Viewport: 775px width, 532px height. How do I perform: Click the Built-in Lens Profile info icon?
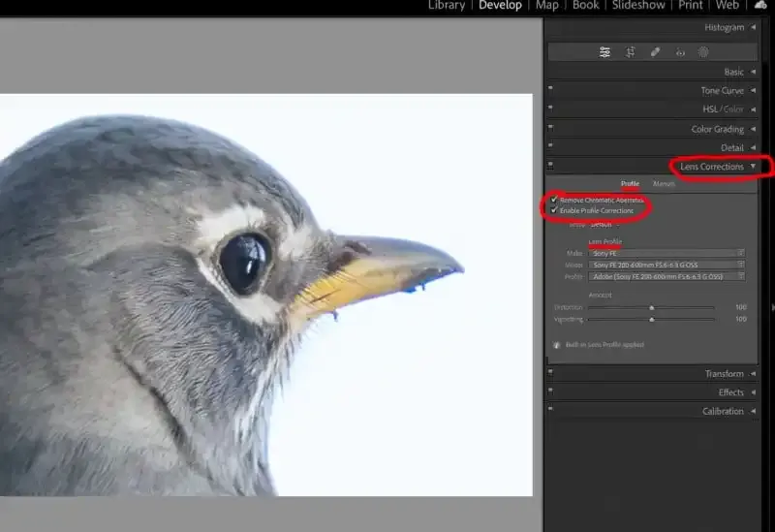pos(557,344)
